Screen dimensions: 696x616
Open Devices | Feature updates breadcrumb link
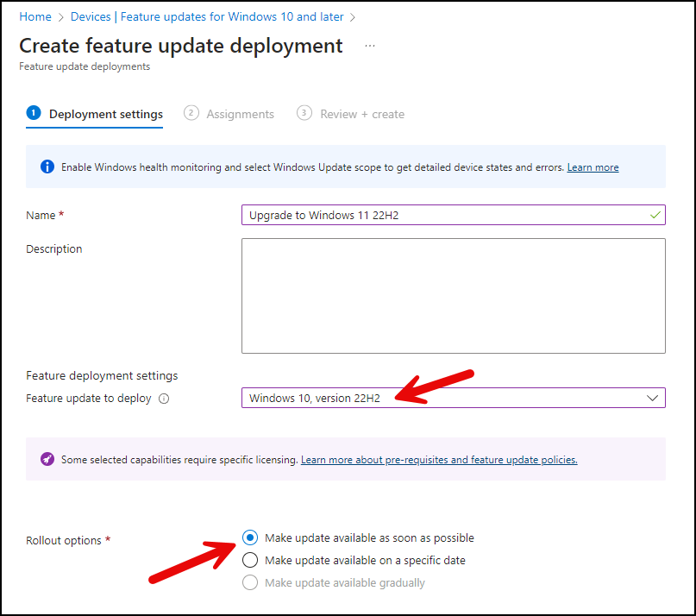[x=207, y=17]
